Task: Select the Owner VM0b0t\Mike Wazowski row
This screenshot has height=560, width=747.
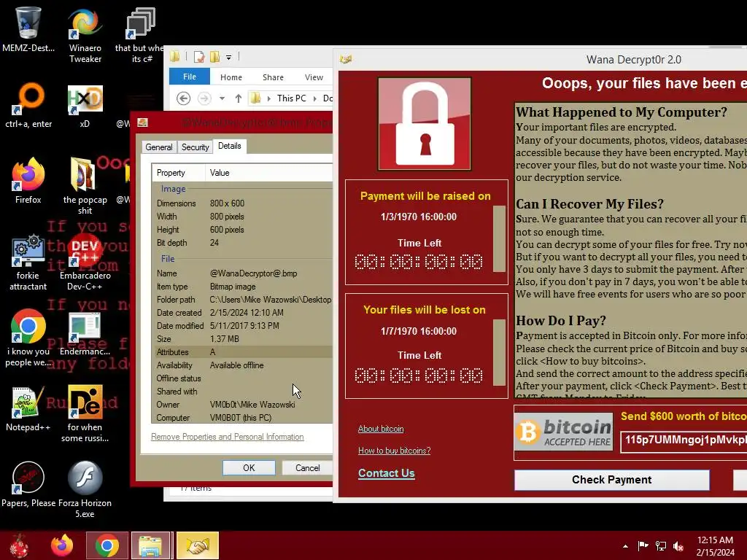Action: coord(242,404)
